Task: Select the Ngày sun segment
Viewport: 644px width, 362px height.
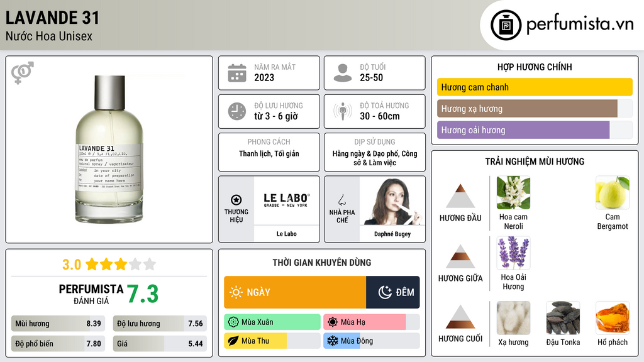Action: pyautogui.click(x=295, y=292)
